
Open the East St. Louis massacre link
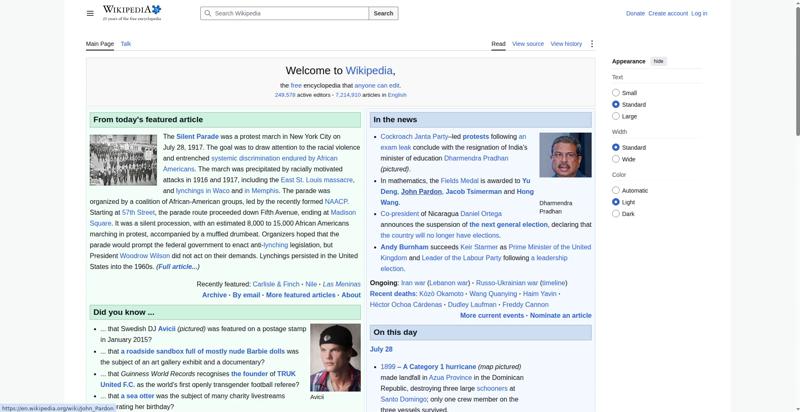(x=316, y=180)
